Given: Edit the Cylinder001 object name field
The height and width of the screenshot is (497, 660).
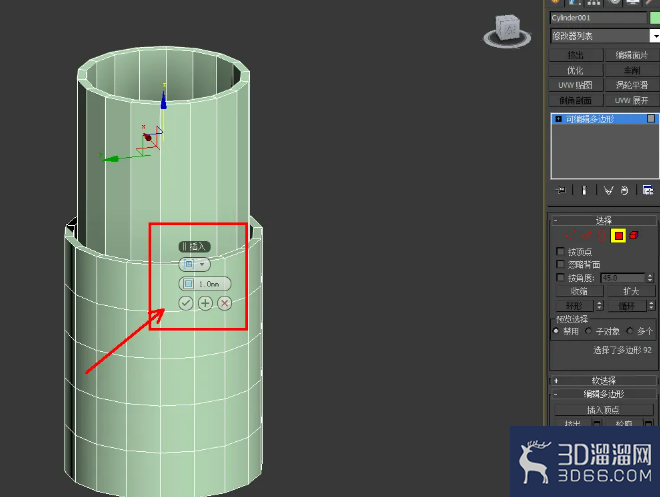Looking at the screenshot, I should tap(598, 18).
